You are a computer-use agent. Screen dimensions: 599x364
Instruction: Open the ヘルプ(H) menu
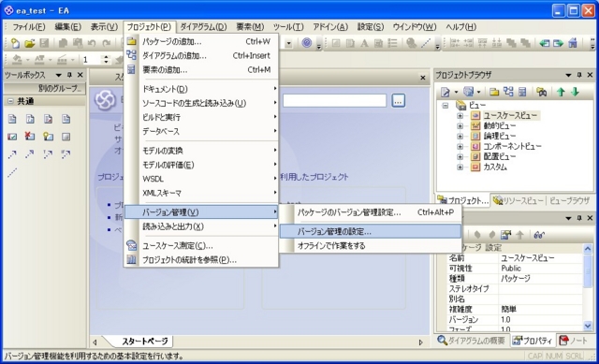[x=460, y=27]
